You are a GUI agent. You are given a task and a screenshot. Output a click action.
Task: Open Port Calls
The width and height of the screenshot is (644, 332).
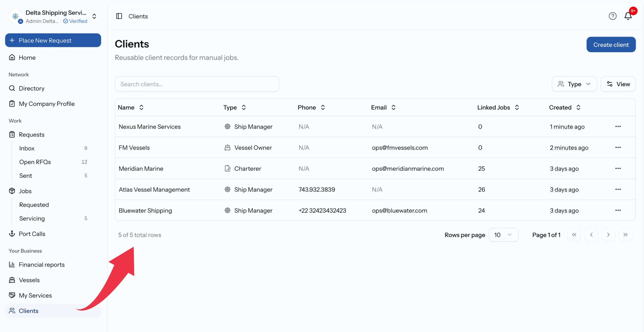click(x=53, y=234)
